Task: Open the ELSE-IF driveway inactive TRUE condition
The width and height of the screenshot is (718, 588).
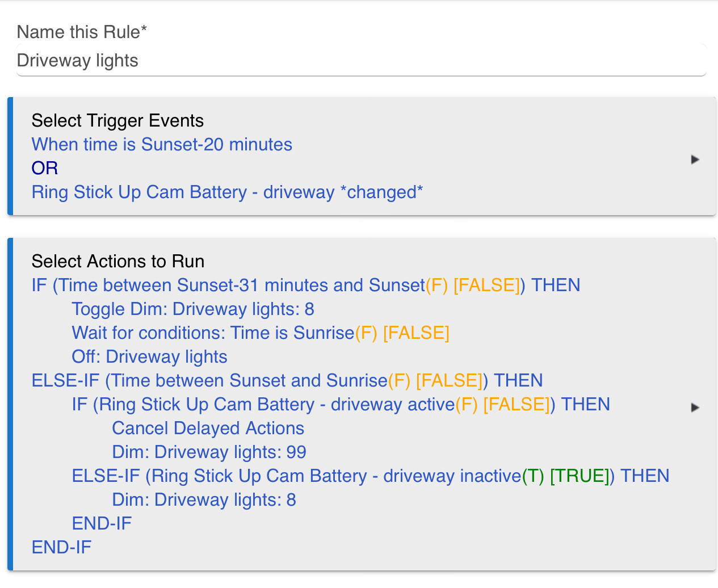Action: click(371, 476)
